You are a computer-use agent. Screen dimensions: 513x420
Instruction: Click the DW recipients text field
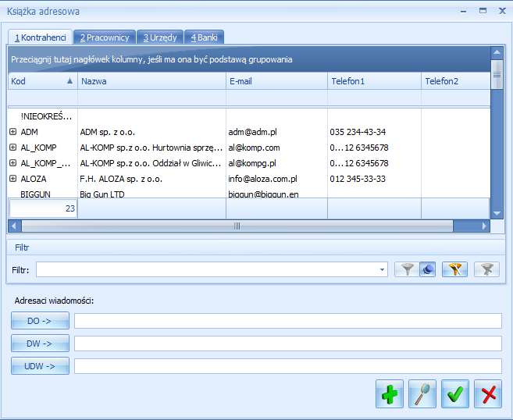pyautogui.click(x=287, y=343)
